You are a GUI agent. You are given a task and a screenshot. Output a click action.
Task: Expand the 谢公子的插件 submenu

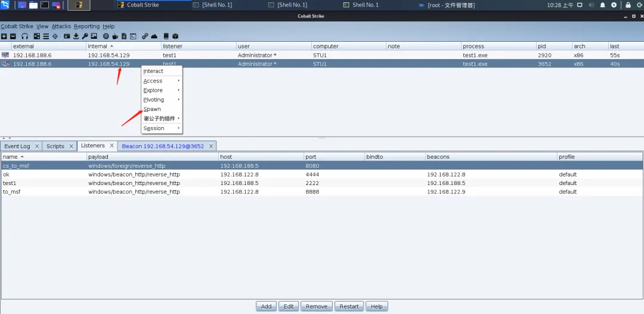[x=162, y=118]
